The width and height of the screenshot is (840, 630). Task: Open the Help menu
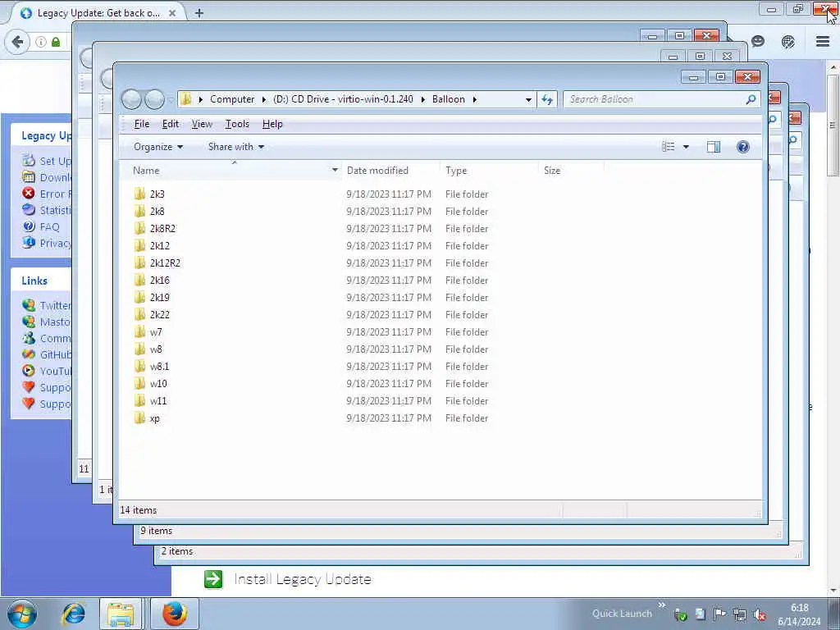tap(272, 124)
